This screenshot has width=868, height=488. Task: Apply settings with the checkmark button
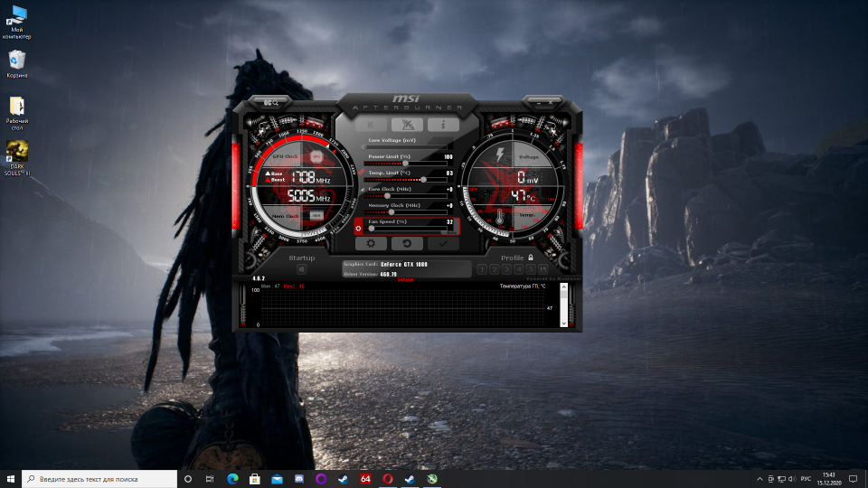443,243
